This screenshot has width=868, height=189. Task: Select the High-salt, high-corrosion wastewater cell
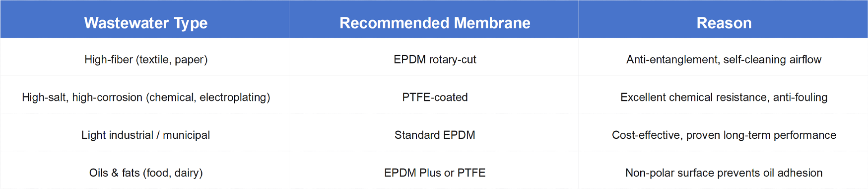pos(145,95)
